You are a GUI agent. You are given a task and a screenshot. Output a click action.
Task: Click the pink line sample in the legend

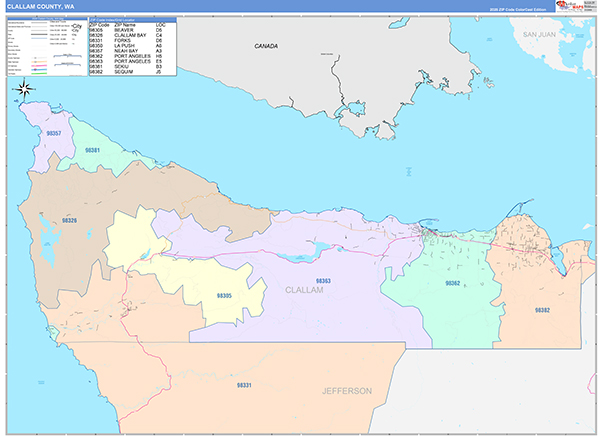point(39,65)
